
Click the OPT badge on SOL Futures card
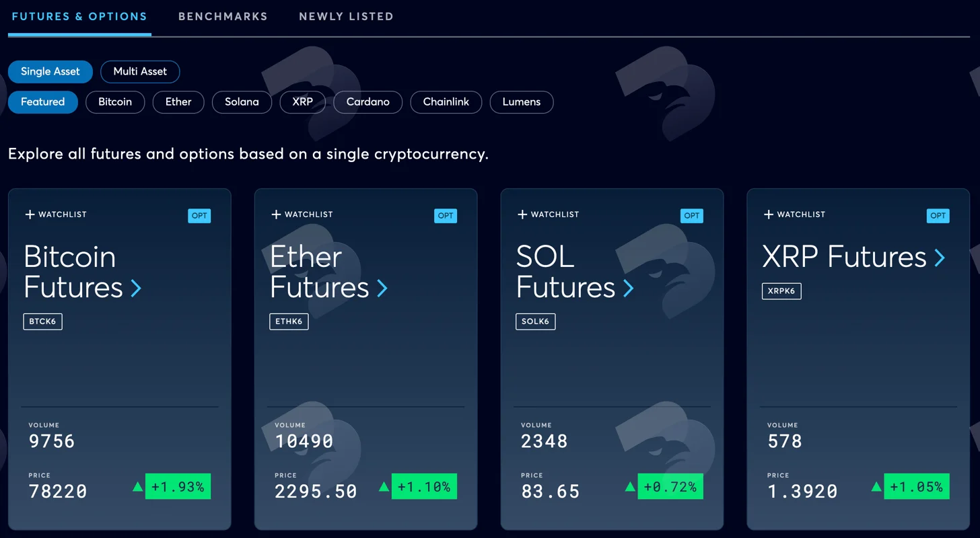click(692, 216)
